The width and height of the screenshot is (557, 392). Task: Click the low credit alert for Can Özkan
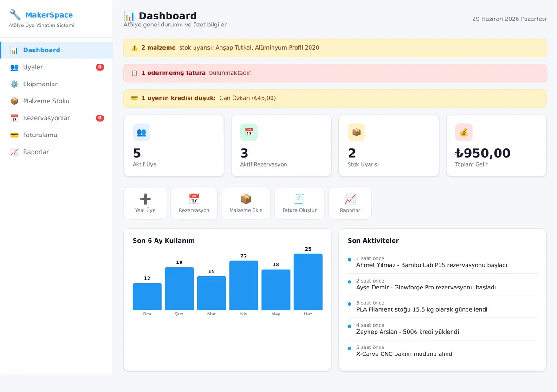click(335, 98)
